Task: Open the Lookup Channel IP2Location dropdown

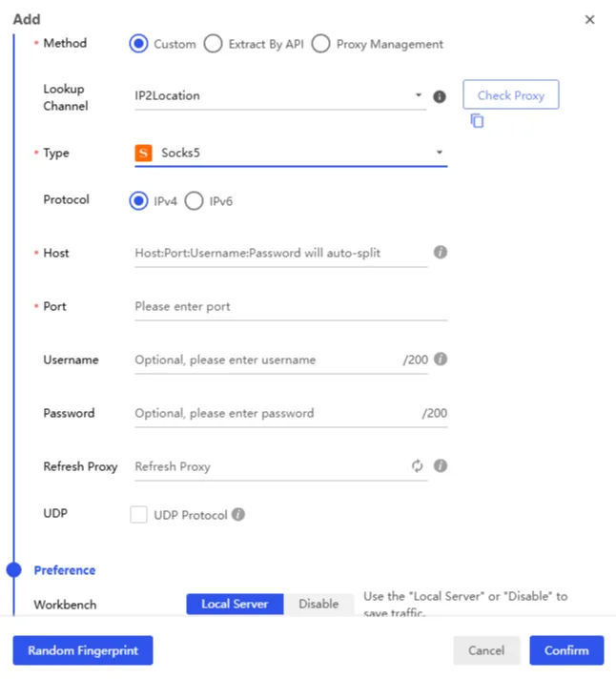Action: 280,95
